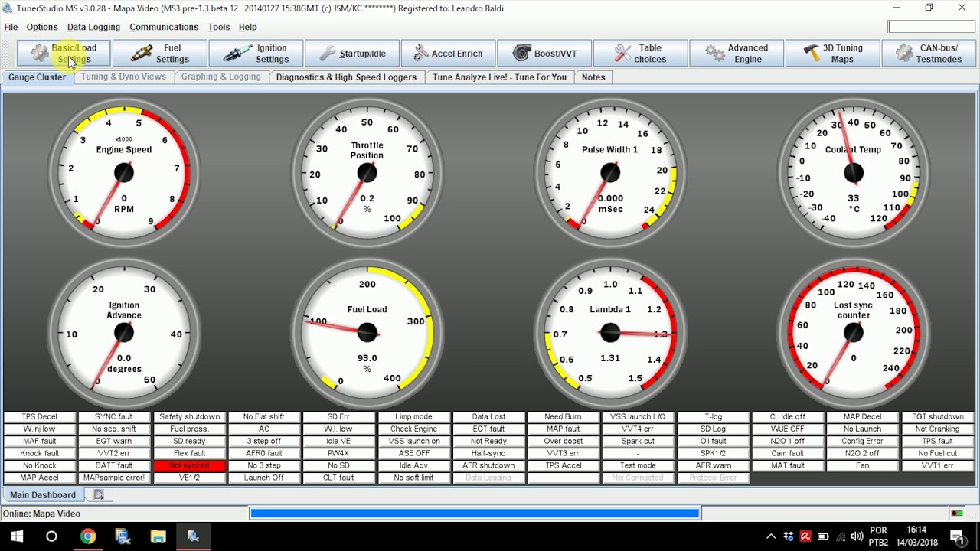Open Diagnostics & High Speed Loggers tab
The width and height of the screenshot is (980, 551).
pyautogui.click(x=346, y=77)
